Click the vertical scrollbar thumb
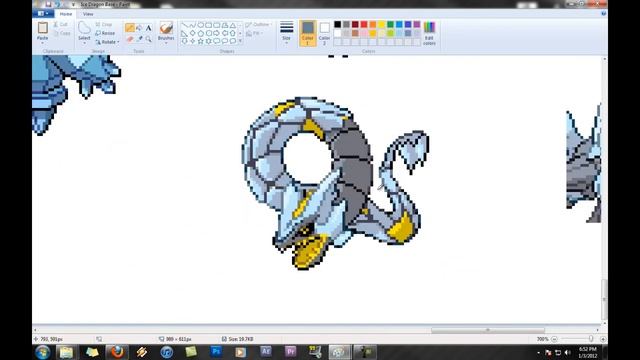 [604, 300]
